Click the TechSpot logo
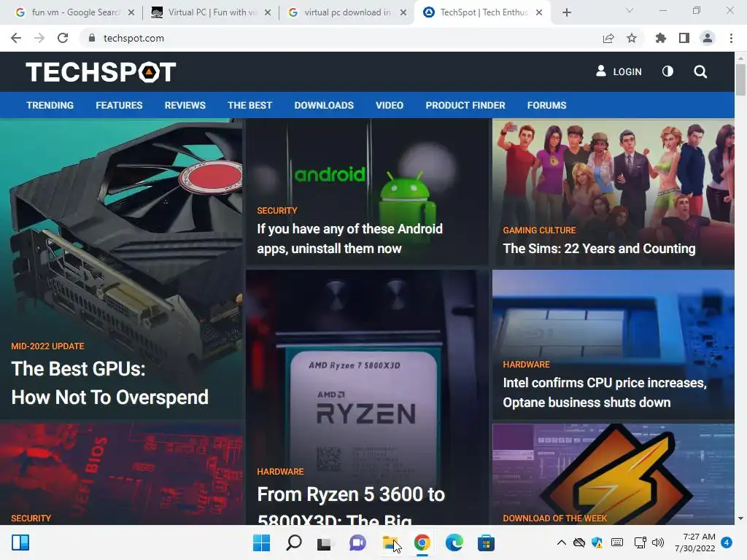This screenshot has height=560, width=747. click(101, 72)
